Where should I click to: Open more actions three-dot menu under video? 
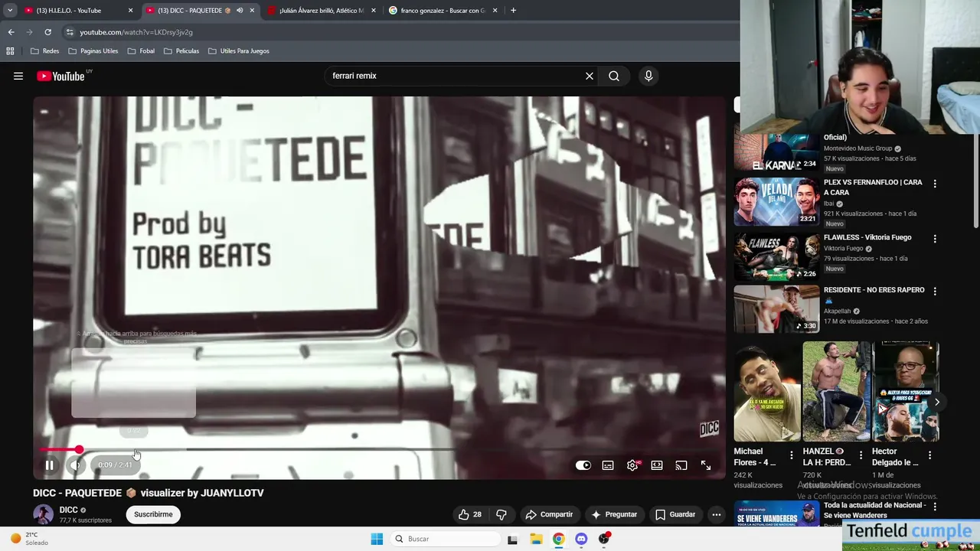[717, 514]
